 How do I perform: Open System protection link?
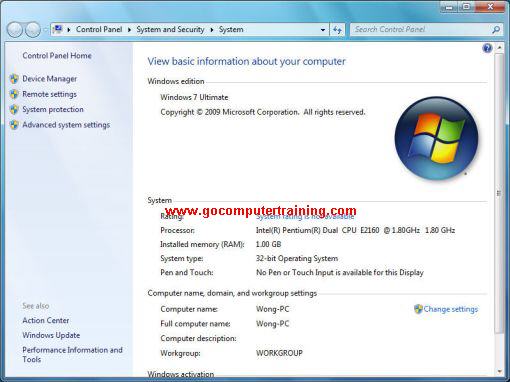click(53, 109)
